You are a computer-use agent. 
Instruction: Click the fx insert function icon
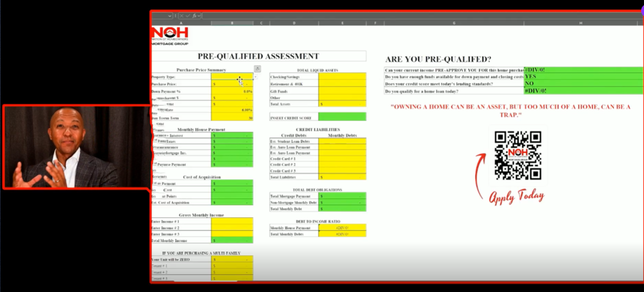pos(194,16)
